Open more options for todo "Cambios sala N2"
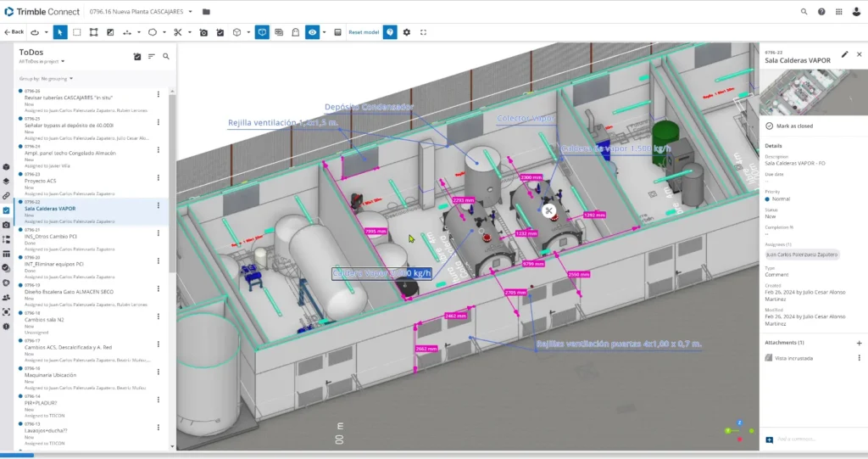 159,316
